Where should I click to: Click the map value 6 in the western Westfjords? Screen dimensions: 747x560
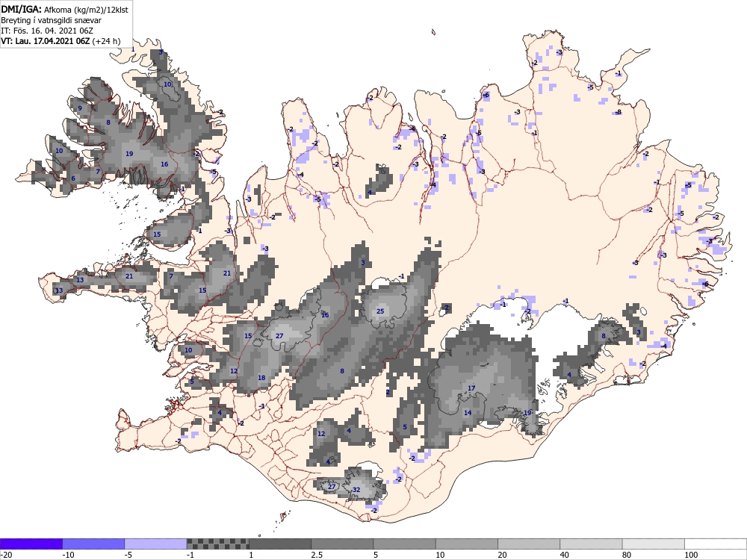(73, 178)
